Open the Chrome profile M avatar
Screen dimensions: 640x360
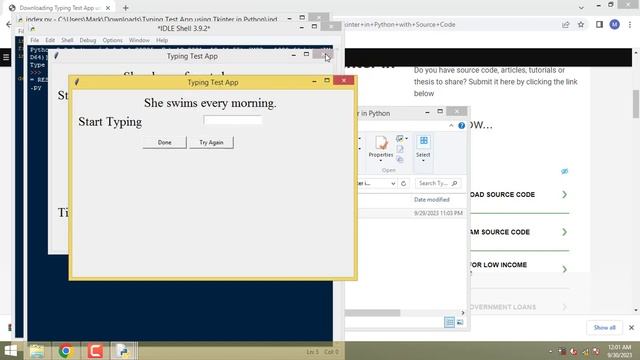615,24
